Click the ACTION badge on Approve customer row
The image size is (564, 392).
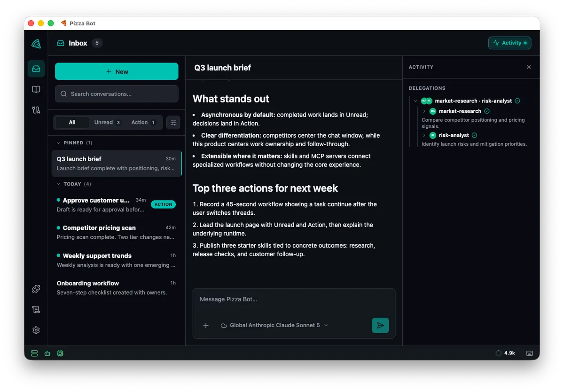click(163, 204)
